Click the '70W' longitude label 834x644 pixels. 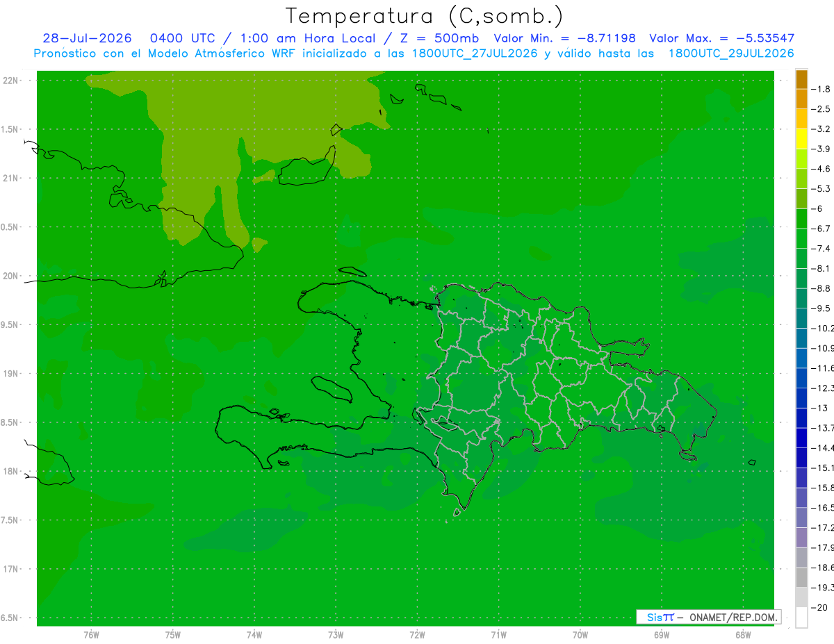point(580,635)
